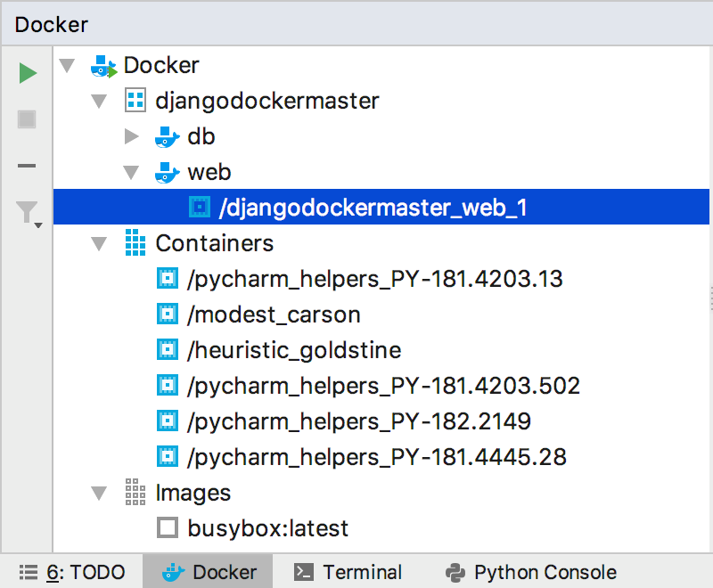Viewport: 713px width, 588px height.
Task: Click the busybox:latest image icon
Action: (168, 527)
